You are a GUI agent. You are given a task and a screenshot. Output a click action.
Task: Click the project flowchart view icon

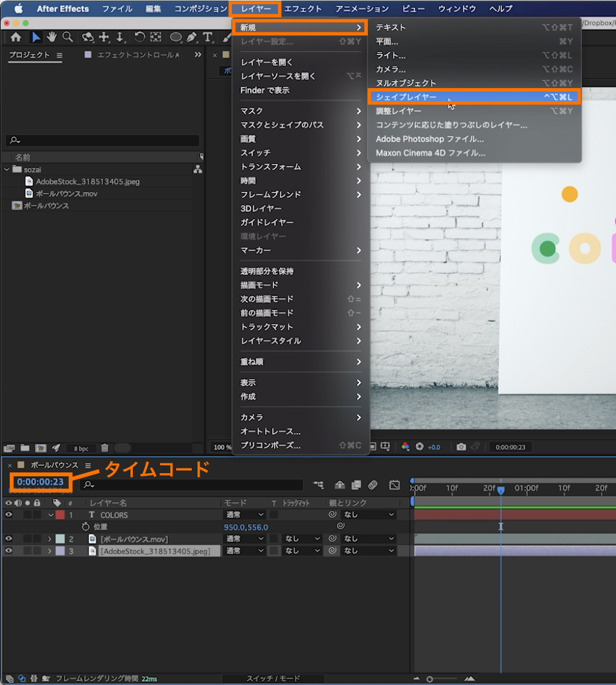click(x=198, y=170)
